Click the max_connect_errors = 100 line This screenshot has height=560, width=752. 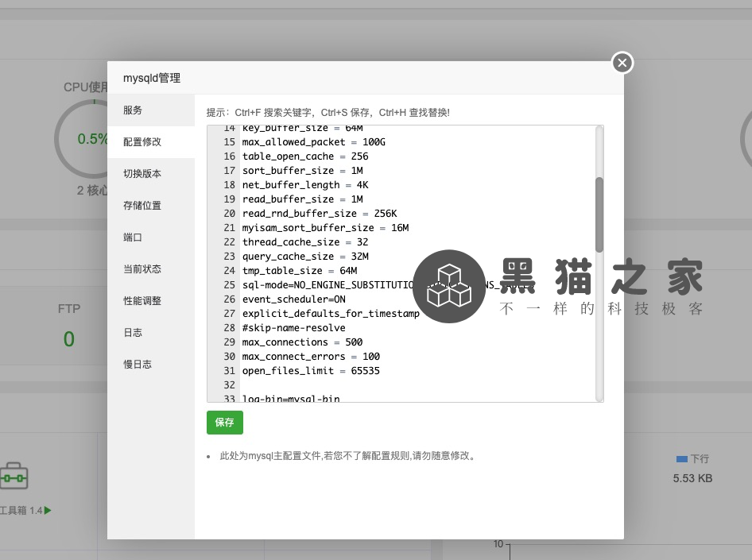311,357
